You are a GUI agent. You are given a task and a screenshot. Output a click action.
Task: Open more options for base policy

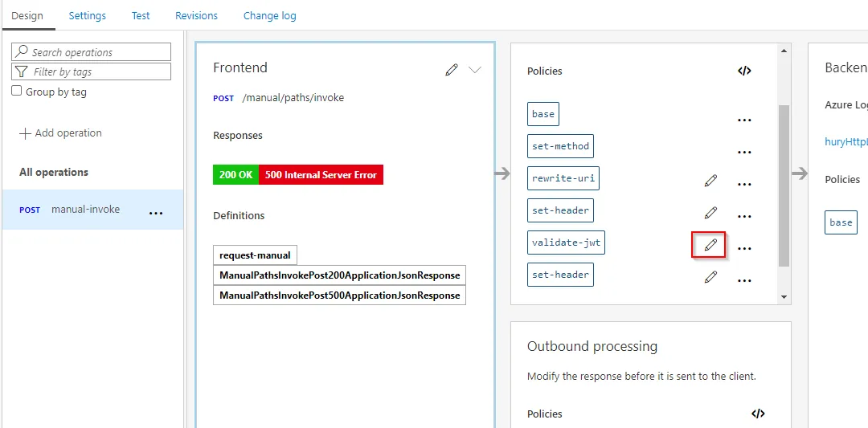pos(744,120)
